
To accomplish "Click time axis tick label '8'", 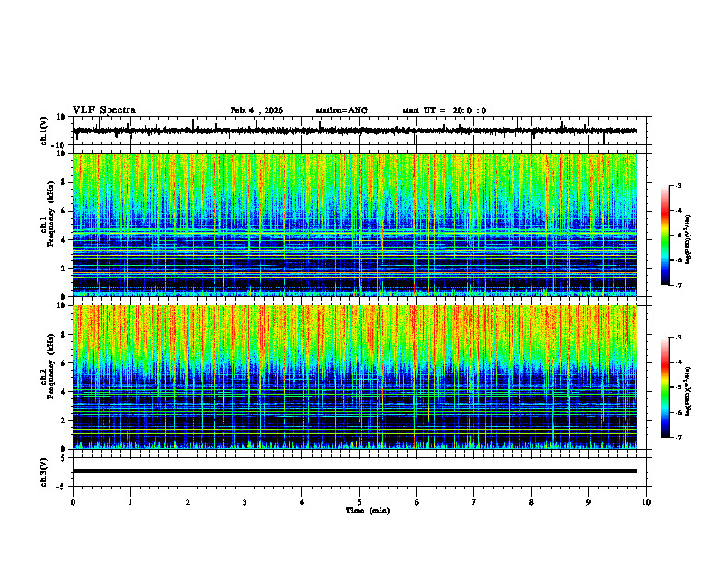I will (x=531, y=502).
